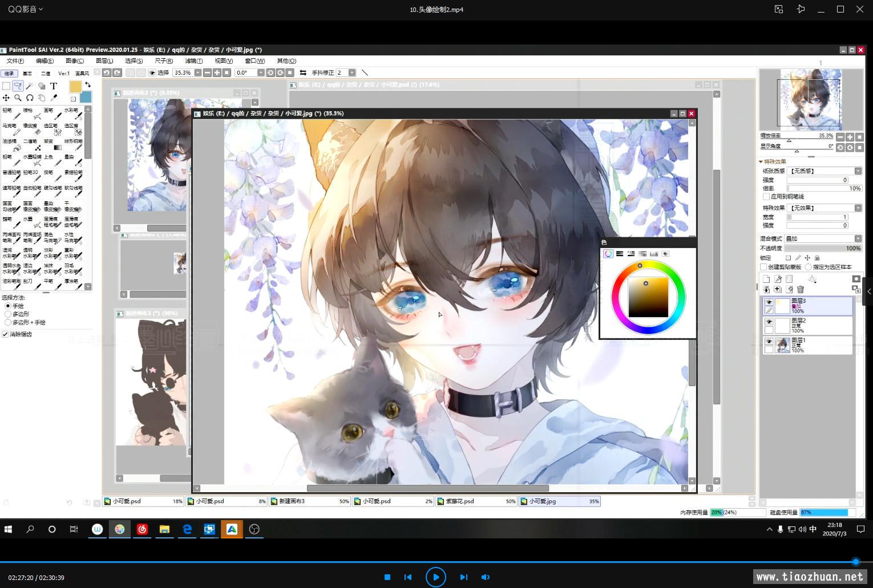Select the Magic Wand tool
This screenshot has height=588, width=873.
[30, 86]
